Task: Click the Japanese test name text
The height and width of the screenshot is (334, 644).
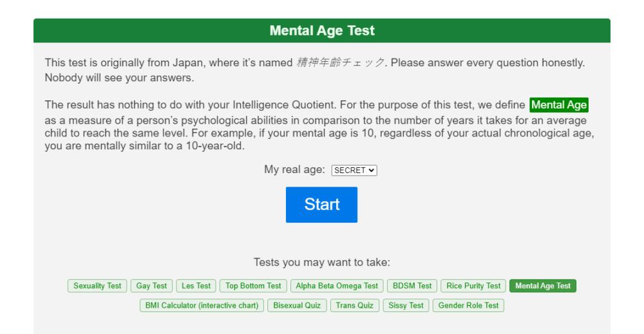Action: (341, 63)
